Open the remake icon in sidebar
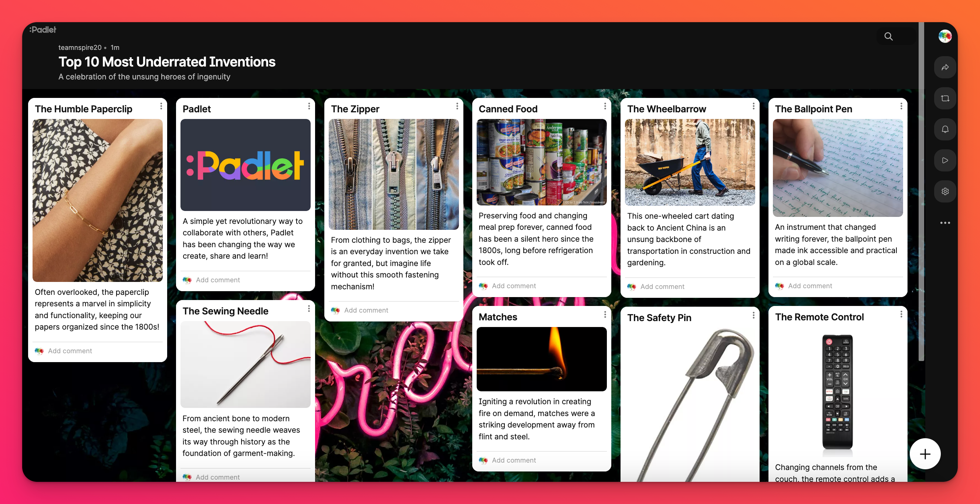The height and width of the screenshot is (504, 980). [945, 98]
